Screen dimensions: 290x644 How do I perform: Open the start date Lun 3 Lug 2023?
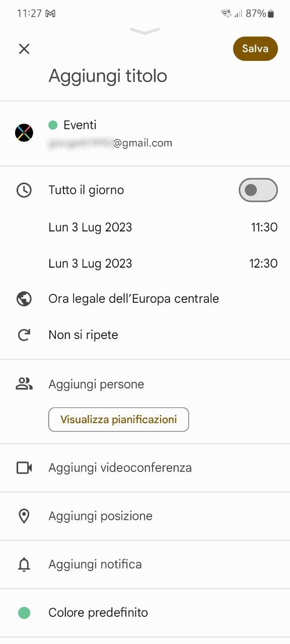tap(90, 227)
